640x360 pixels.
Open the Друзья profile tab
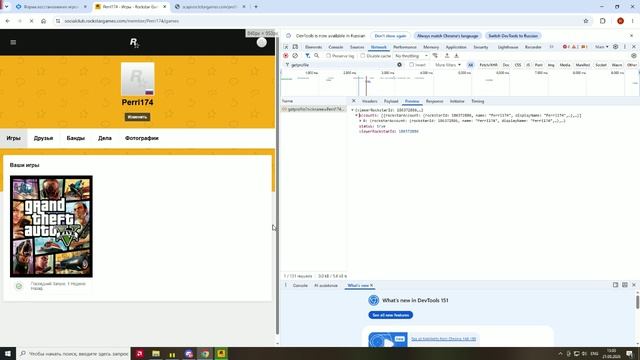click(43, 138)
